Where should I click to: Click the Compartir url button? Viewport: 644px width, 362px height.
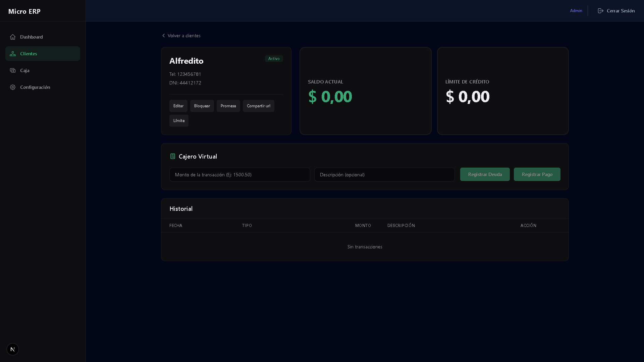tap(258, 106)
